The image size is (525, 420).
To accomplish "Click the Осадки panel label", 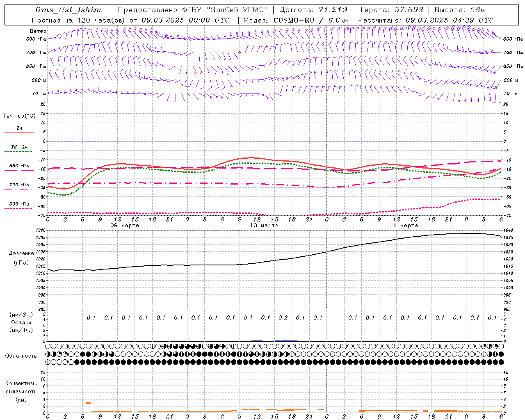I will [x=21, y=322].
